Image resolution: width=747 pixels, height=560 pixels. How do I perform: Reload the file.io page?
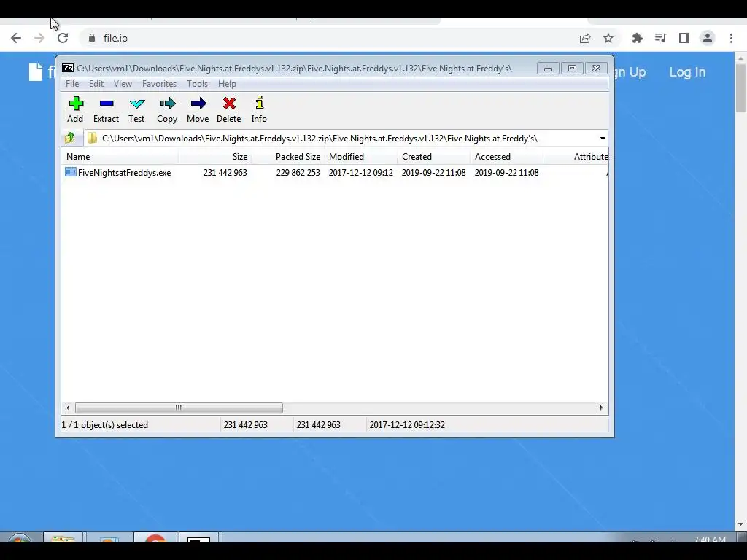[x=63, y=38]
